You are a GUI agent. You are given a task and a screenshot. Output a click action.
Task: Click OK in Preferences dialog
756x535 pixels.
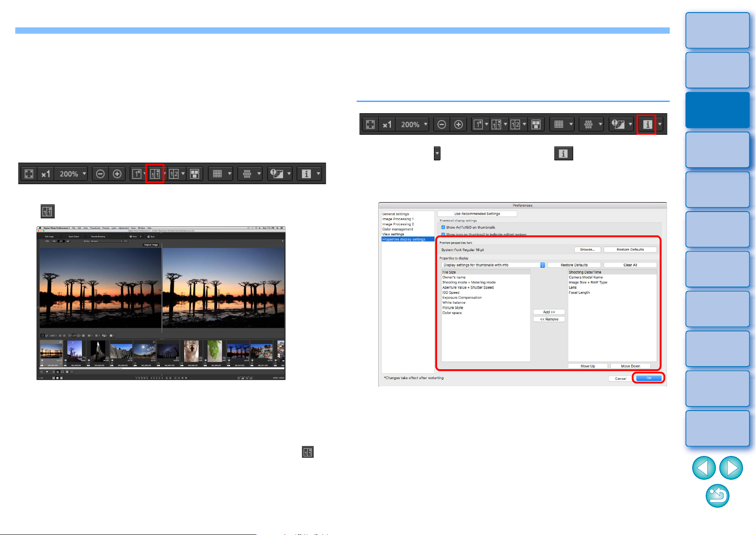(649, 378)
